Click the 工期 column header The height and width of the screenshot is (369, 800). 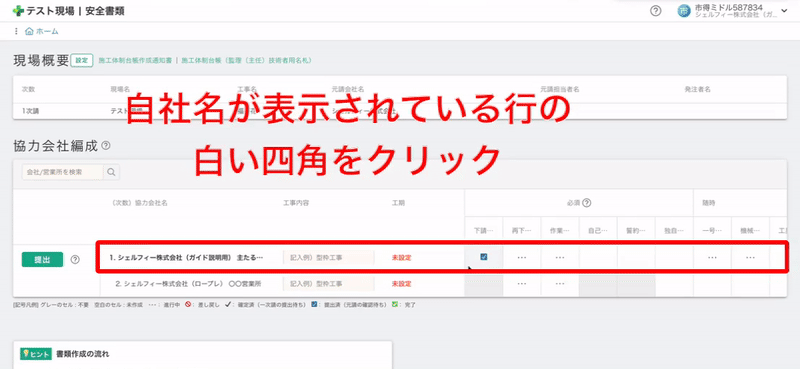(397, 203)
